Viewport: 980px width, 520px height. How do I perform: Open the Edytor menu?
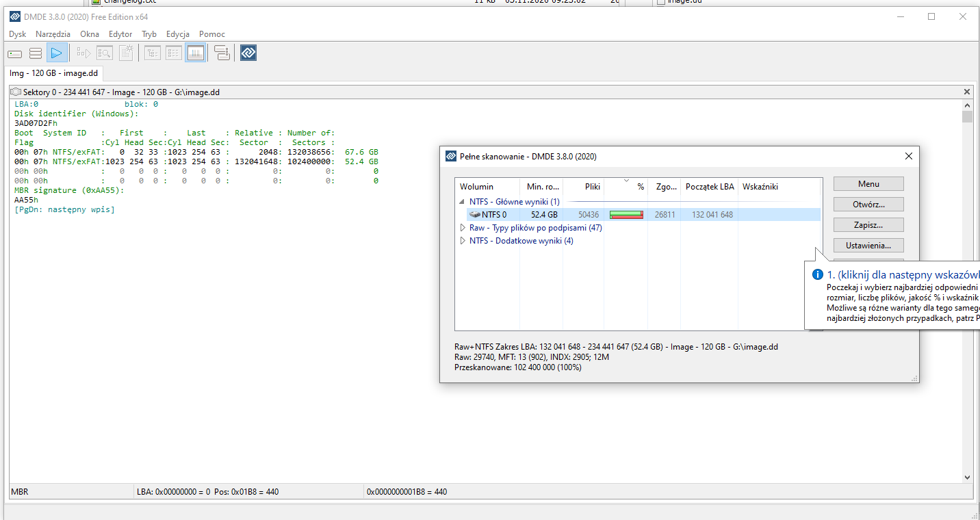120,34
